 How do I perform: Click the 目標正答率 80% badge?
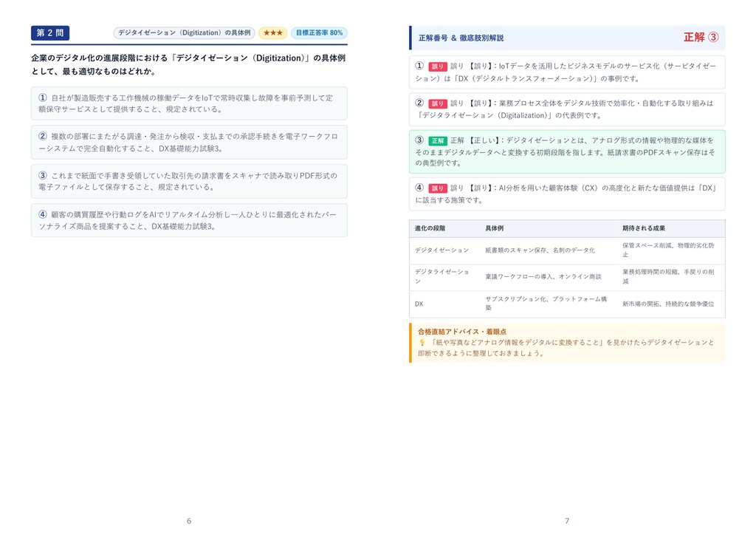[319, 33]
